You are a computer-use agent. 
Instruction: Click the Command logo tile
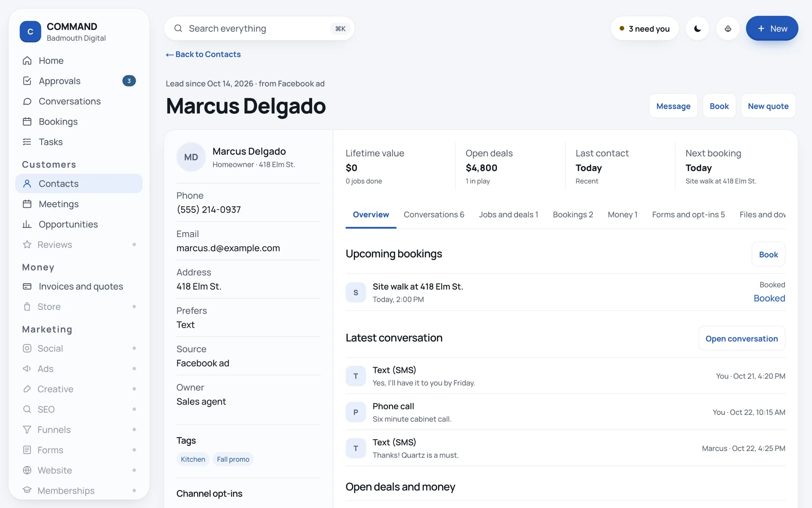pyautogui.click(x=30, y=31)
